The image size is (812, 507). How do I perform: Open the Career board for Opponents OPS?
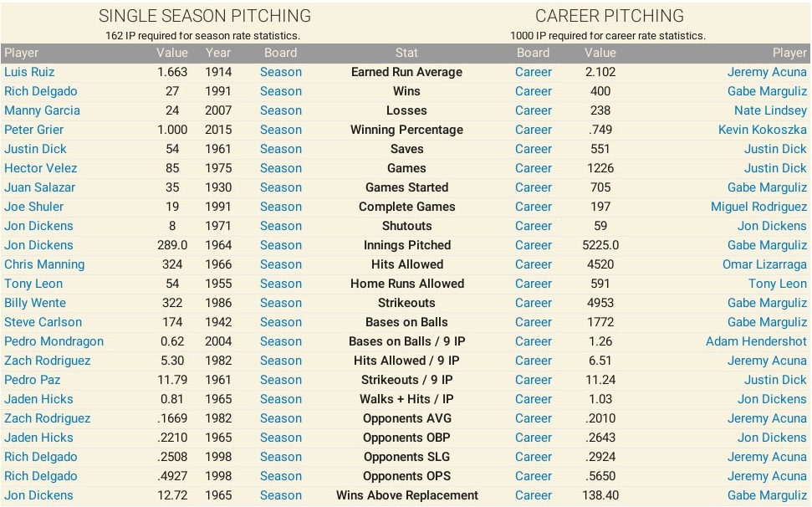tap(534, 476)
